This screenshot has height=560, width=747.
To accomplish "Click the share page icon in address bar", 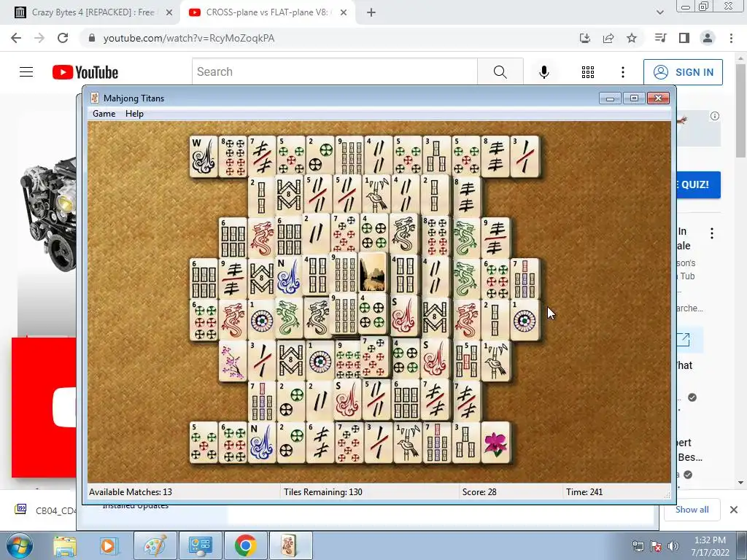I will point(608,38).
